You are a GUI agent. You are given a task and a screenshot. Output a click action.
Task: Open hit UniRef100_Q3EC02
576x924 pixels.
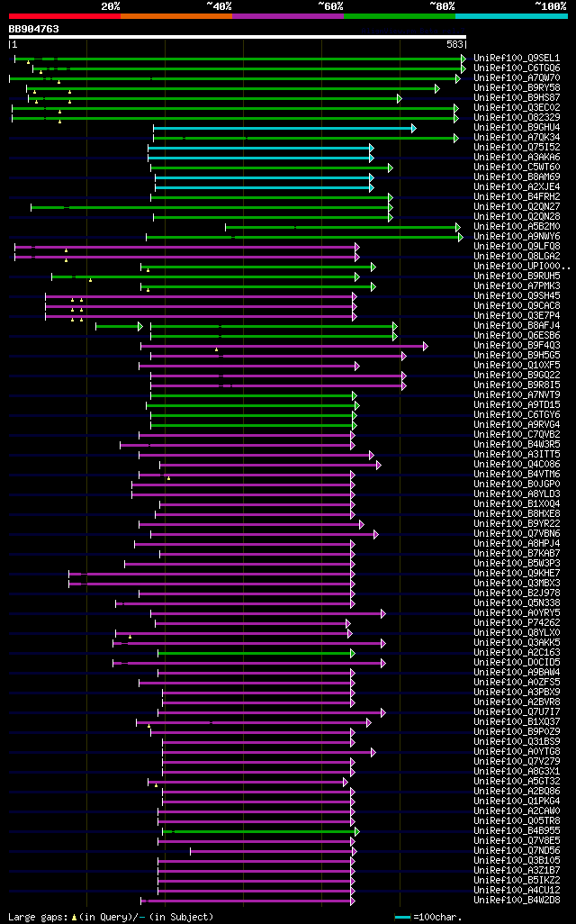pos(517,108)
